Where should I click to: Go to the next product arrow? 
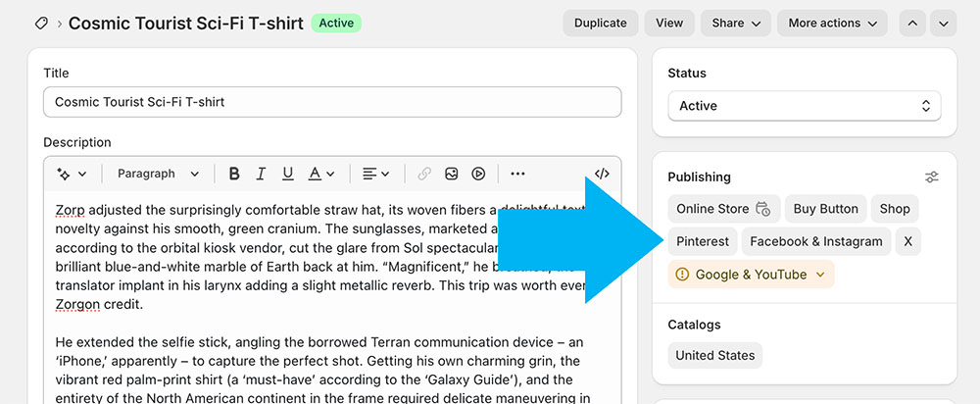tap(944, 24)
